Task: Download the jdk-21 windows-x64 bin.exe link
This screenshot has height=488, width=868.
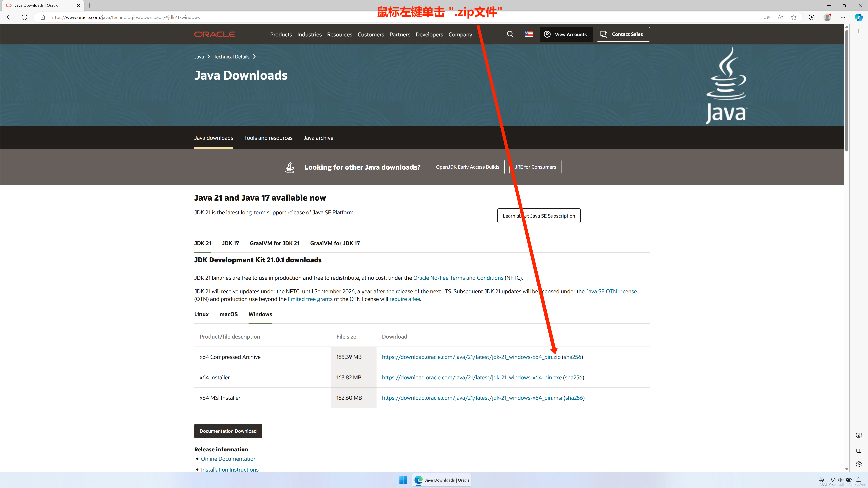Action: point(472,378)
